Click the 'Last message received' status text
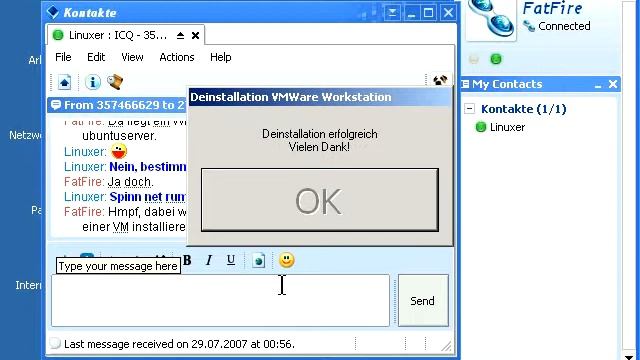 click(179, 344)
